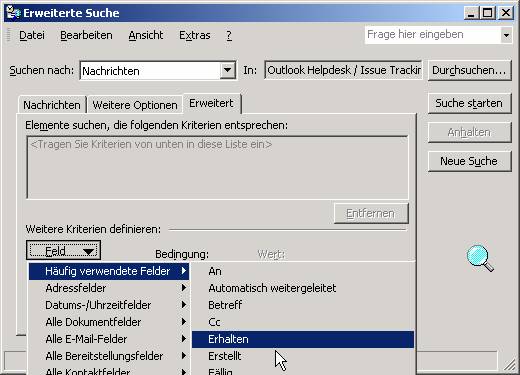Expand Datums-/Uhrzeitfelder submenu
The image size is (520, 375).
point(109,305)
